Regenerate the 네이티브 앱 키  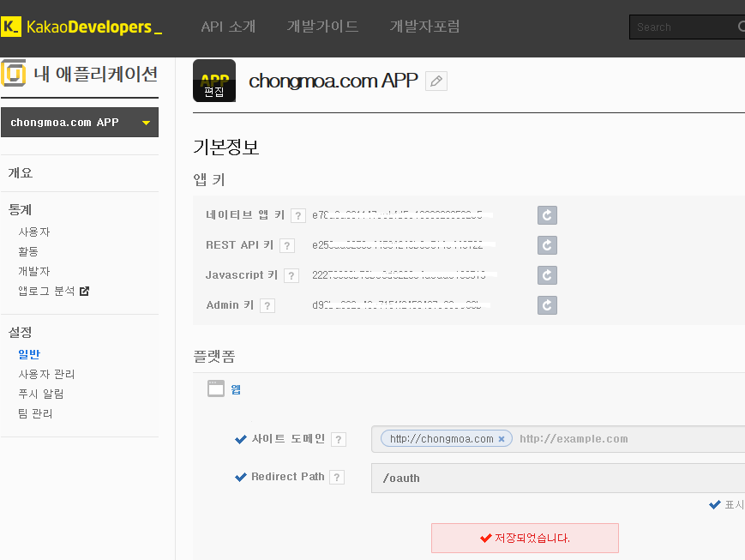(x=547, y=215)
